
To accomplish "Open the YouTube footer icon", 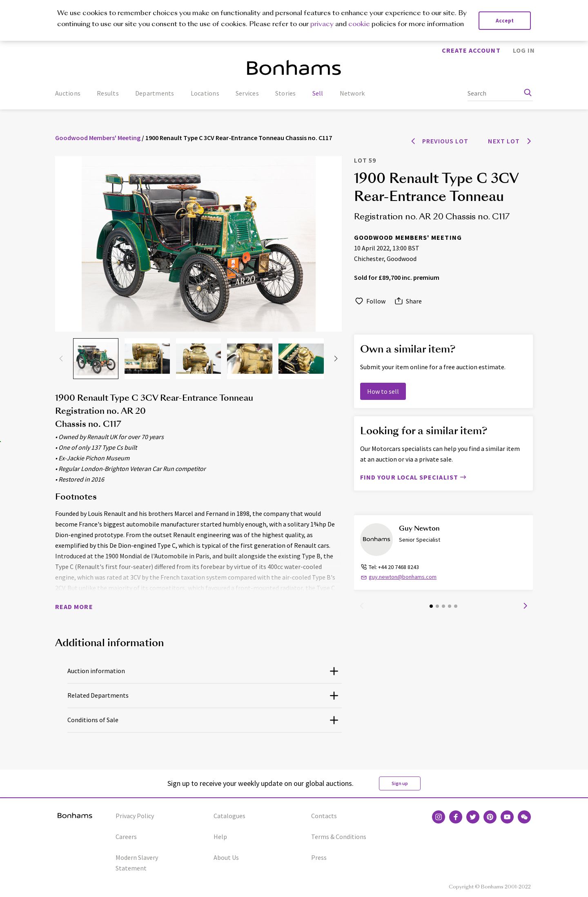I will pos(507,817).
